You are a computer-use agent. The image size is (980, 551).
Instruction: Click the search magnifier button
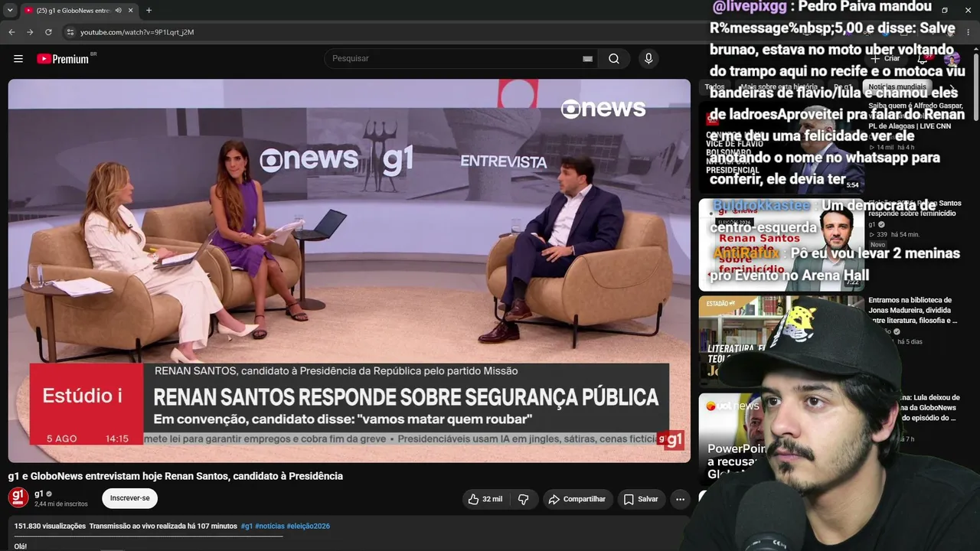pos(614,59)
